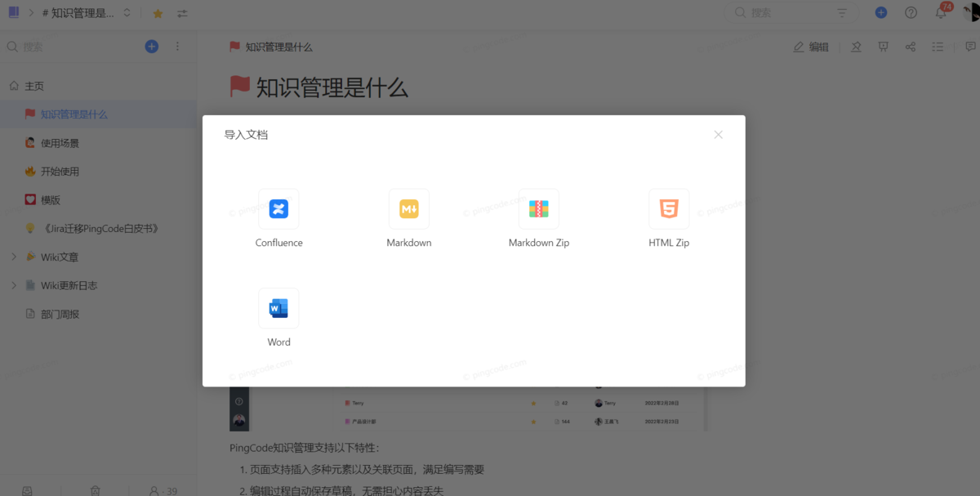Open the filter icon in global search

842,13
